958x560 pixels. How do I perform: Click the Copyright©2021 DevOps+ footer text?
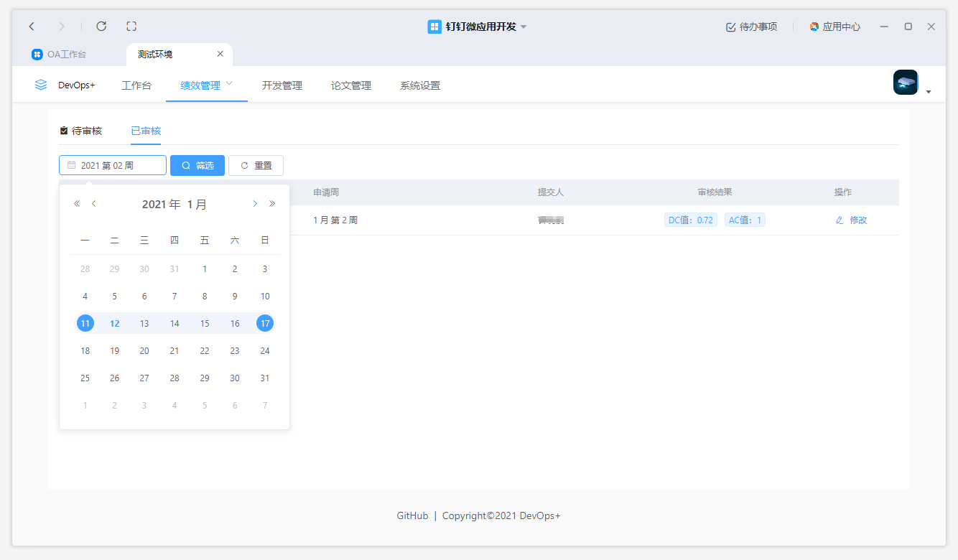tap(501, 515)
